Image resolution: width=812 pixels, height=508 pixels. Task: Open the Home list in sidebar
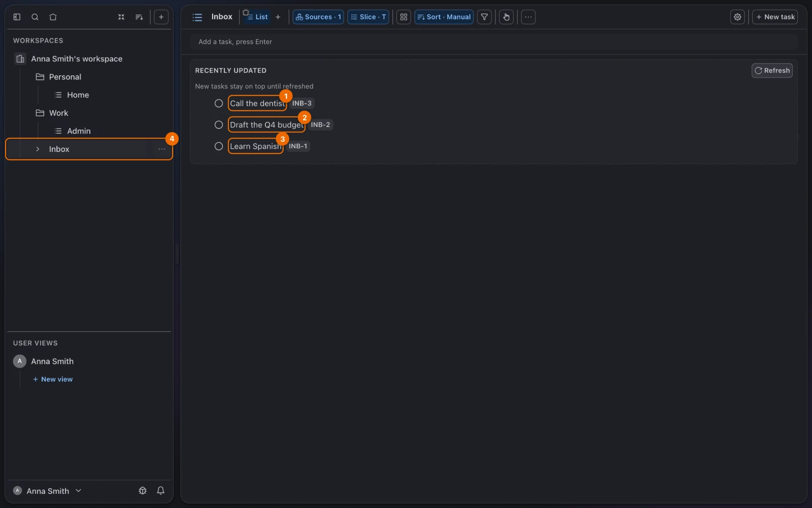(x=78, y=95)
